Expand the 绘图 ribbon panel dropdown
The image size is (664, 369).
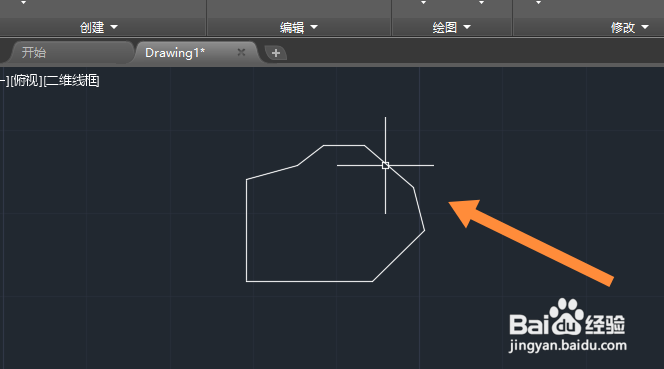tap(451, 28)
